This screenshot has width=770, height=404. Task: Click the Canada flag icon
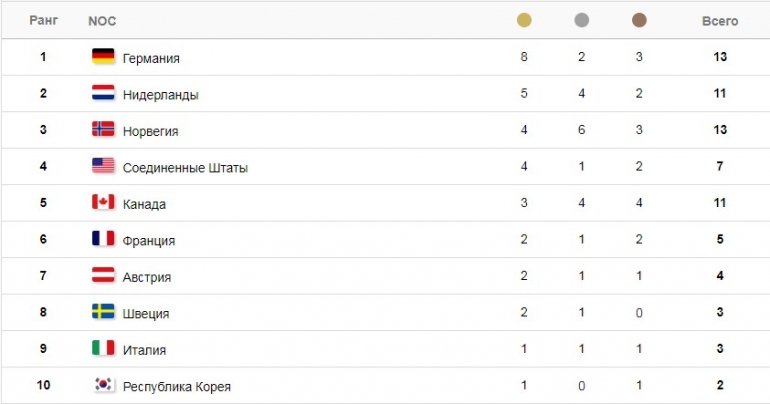(103, 202)
